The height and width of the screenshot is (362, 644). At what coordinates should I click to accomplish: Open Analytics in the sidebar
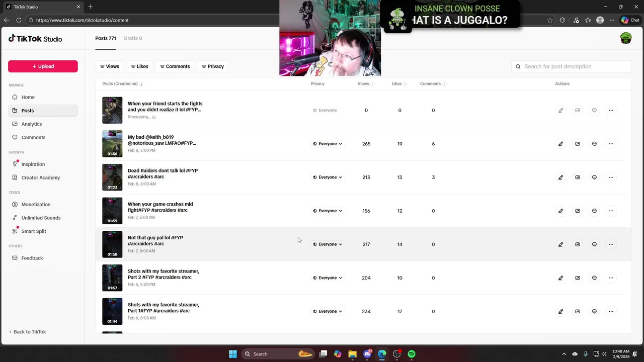pos(43,124)
